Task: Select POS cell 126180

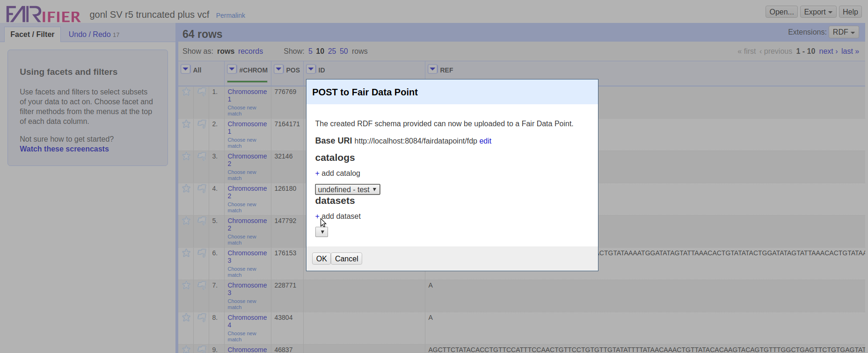Action: (285, 188)
